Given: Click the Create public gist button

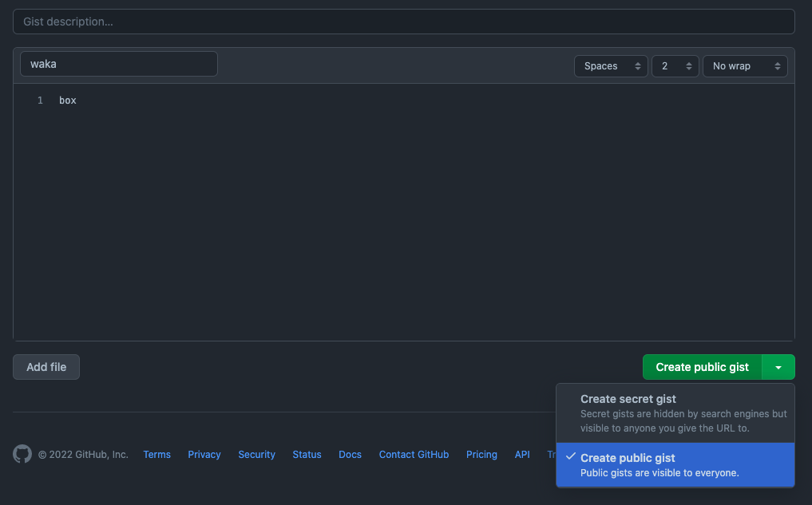Looking at the screenshot, I should 702,367.
